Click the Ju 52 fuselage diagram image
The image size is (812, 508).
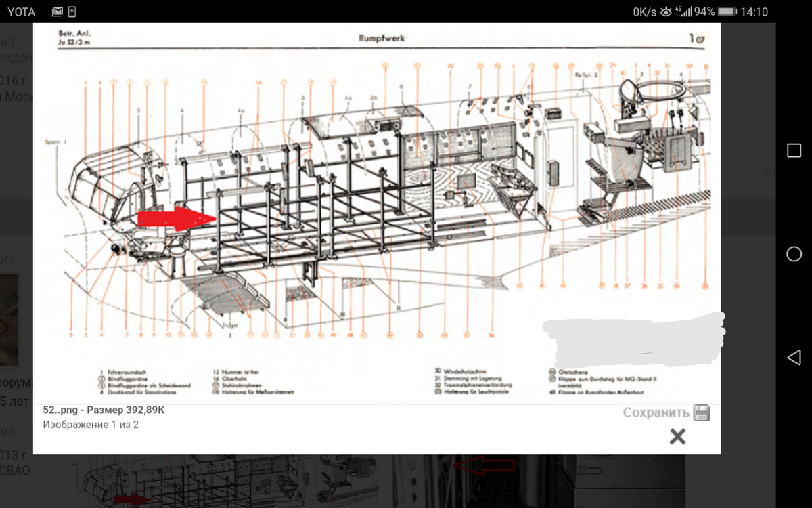(377, 213)
